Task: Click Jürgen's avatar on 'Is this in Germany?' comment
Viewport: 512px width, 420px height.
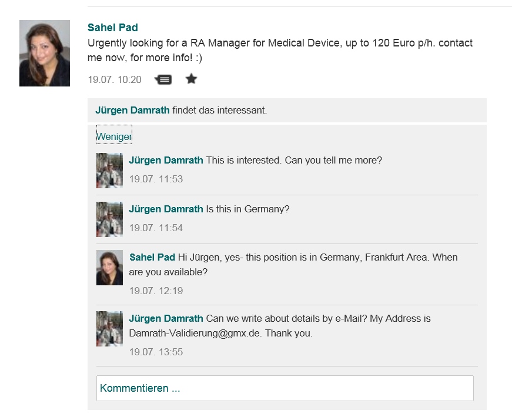Action: 109,219
